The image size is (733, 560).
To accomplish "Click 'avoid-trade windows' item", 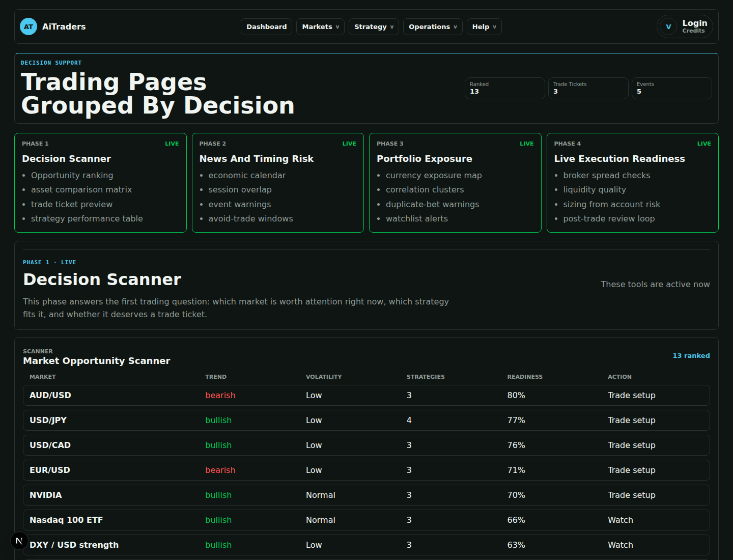I will [x=250, y=218].
